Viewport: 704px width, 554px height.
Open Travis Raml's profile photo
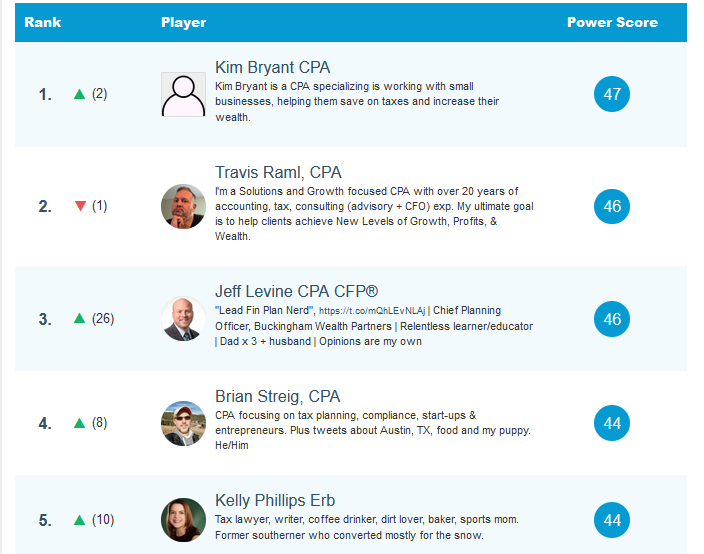183,207
